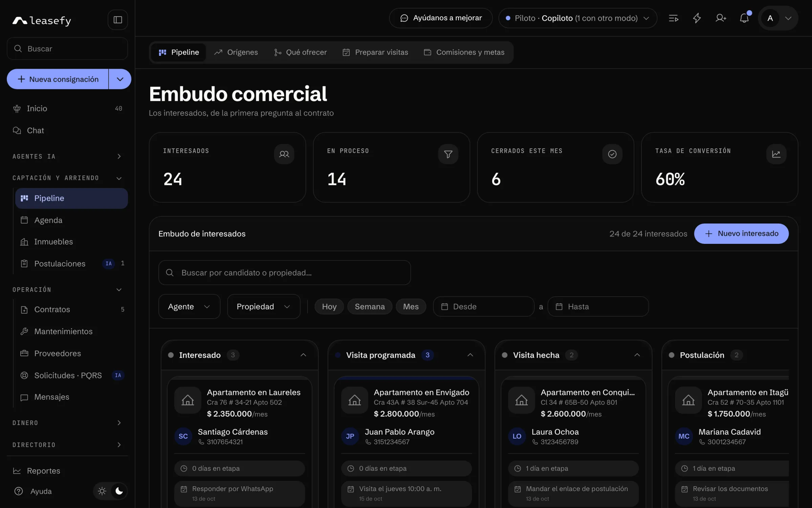
Task: Switch to light theme sun toggle
Action: (x=102, y=491)
